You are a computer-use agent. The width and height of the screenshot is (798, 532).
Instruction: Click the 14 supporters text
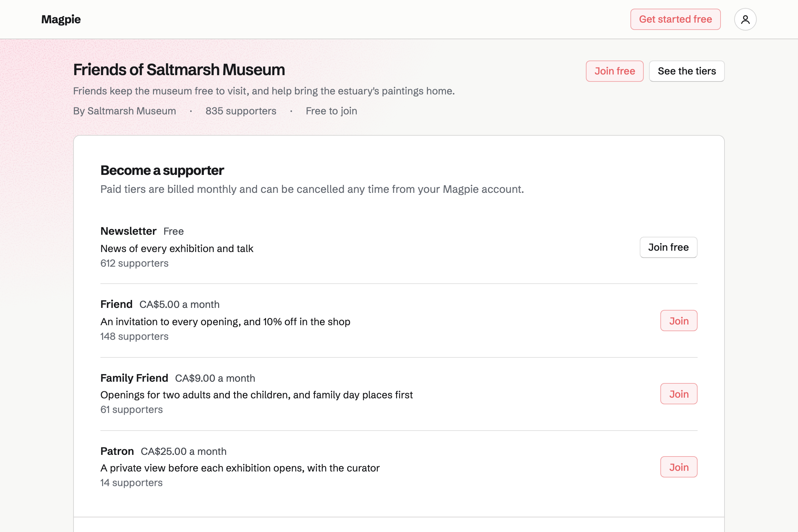[132, 483]
